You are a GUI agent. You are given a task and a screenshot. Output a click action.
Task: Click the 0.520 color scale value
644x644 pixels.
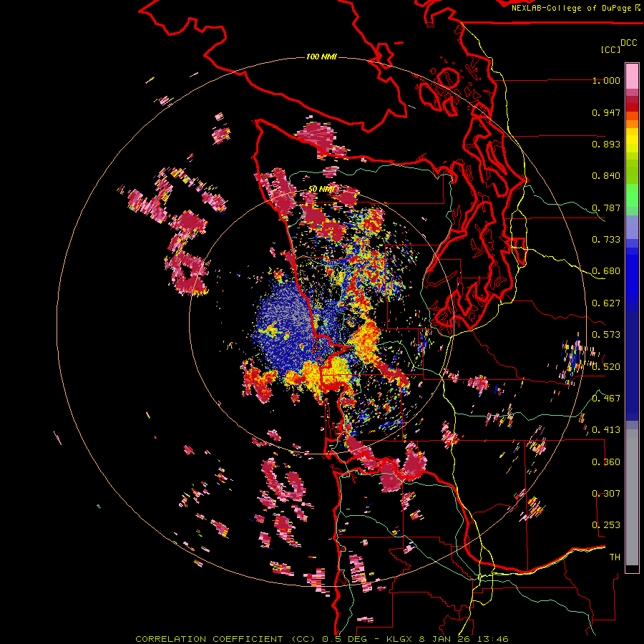click(x=606, y=366)
